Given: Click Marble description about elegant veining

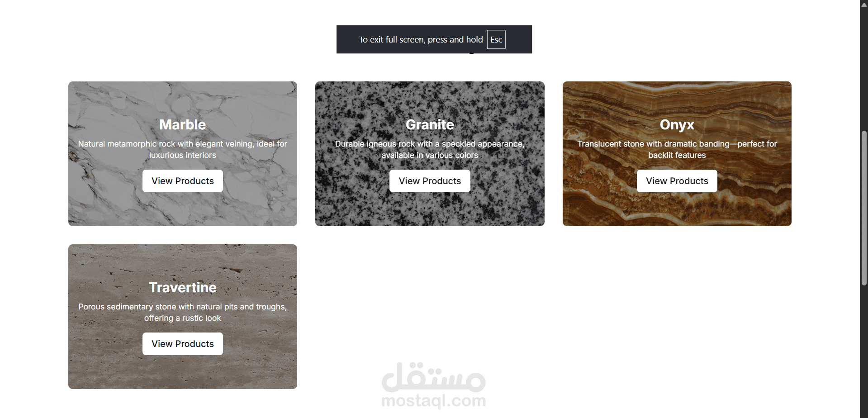Looking at the screenshot, I should tap(182, 149).
